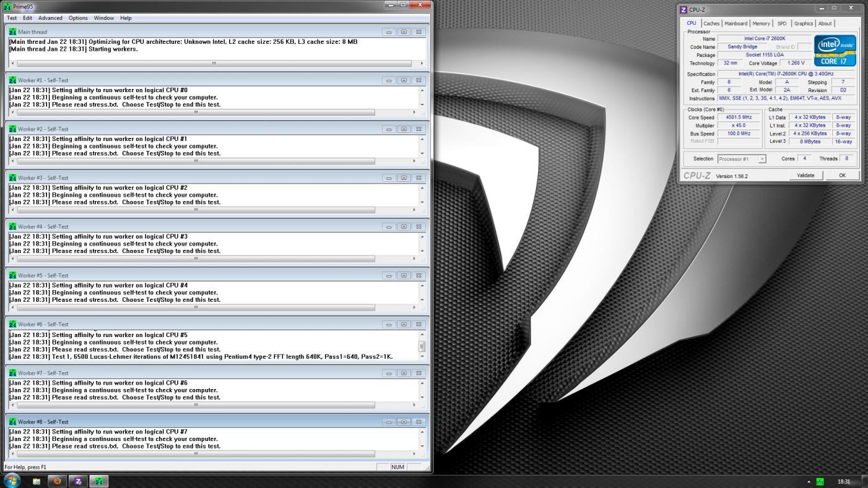This screenshot has width=868, height=488.
Task: Click Worker #6 vertical scrollbar thumb
Action: [x=422, y=346]
